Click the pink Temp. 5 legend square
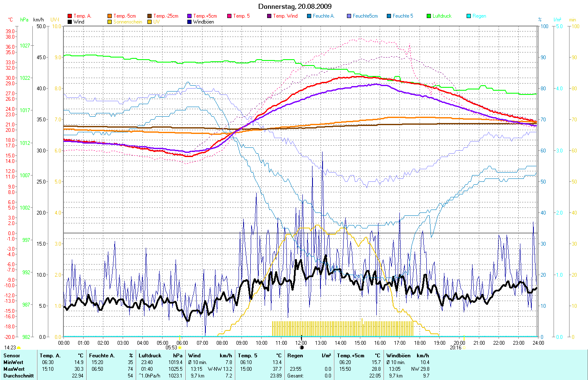Viewport: 588px width, 380px height. pos(229,16)
